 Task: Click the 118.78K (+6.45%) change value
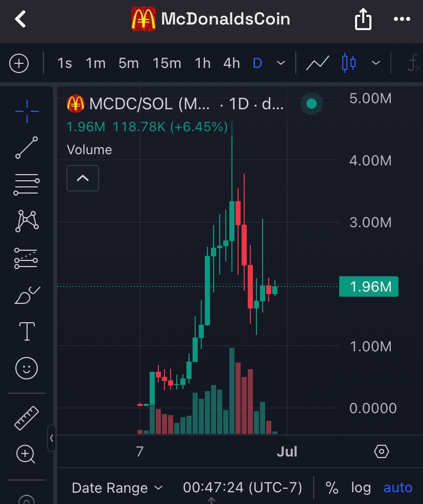pyautogui.click(x=170, y=127)
